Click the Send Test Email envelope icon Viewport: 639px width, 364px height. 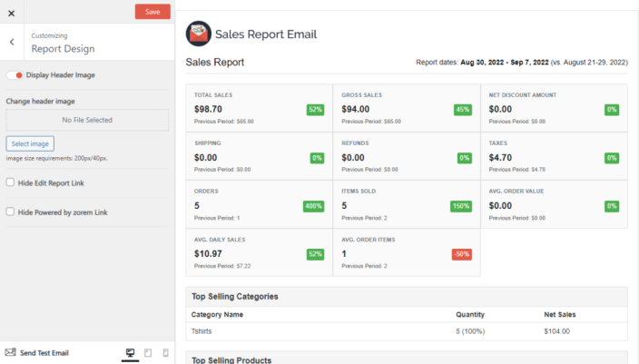pyautogui.click(x=11, y=352)
